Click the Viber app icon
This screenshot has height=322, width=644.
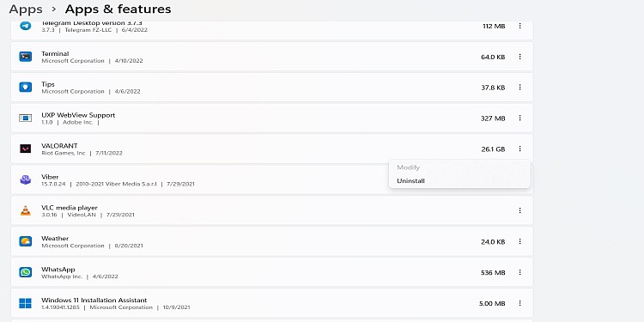[26, 179]
